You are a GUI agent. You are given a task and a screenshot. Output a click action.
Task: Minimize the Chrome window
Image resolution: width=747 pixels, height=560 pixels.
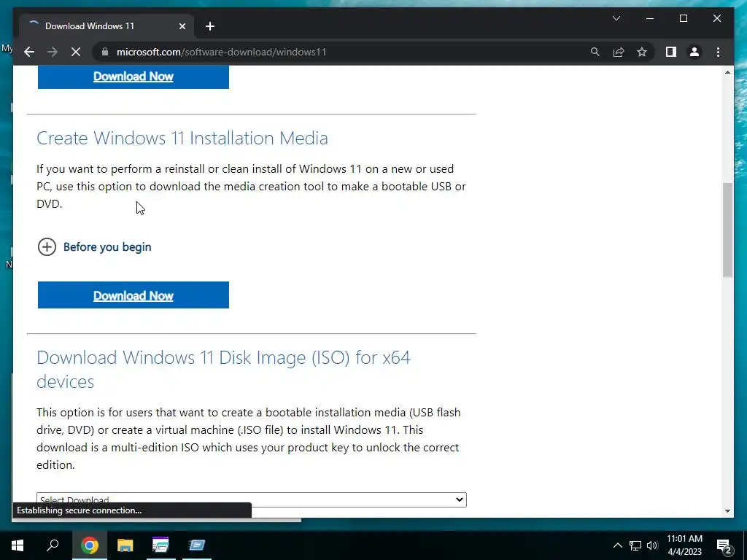[650, 18]
